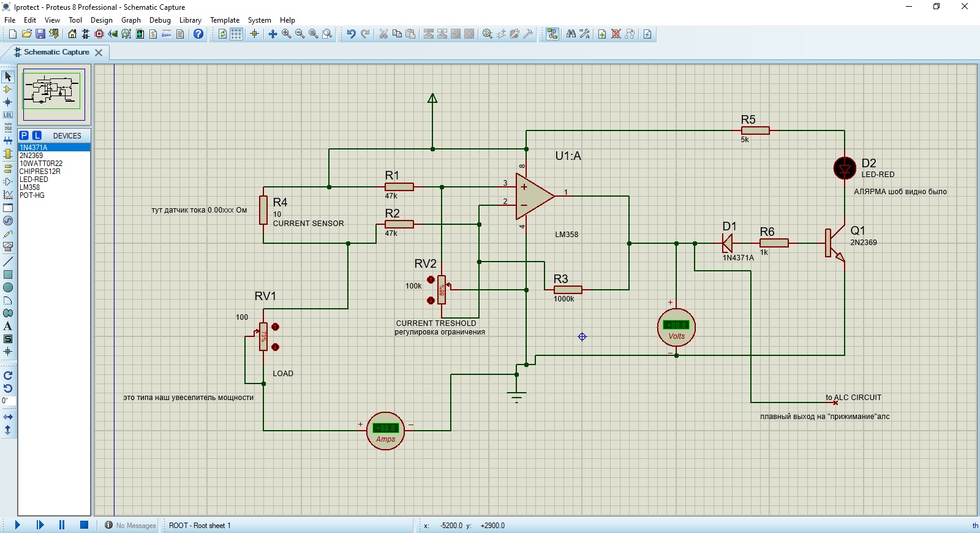Click the Rotate Clockwise icon in sidebar
The height and width of the screenshot is (533, 980).
point(8,376)
